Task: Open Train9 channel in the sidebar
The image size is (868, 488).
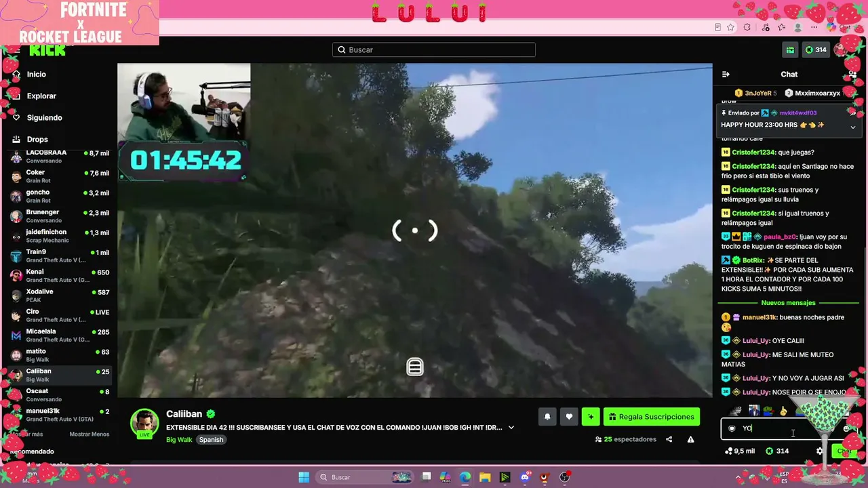Action: click(60, 256)
